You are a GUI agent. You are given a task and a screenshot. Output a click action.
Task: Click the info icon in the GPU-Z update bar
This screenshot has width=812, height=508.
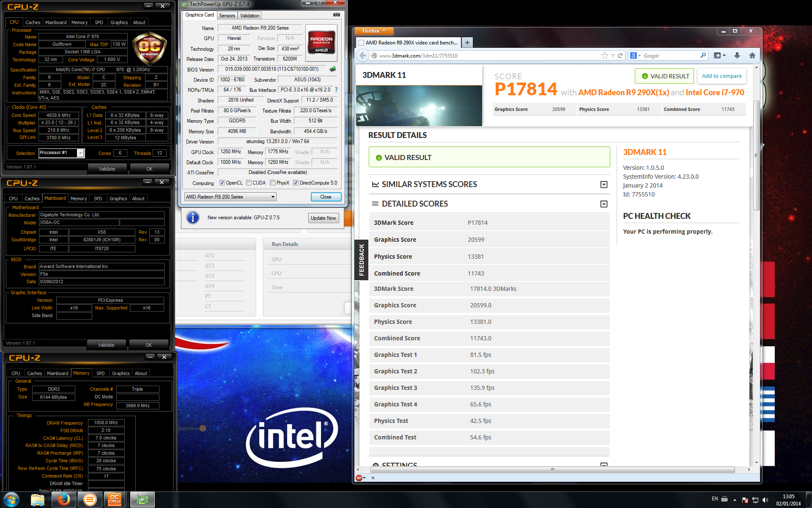[193, 218]
